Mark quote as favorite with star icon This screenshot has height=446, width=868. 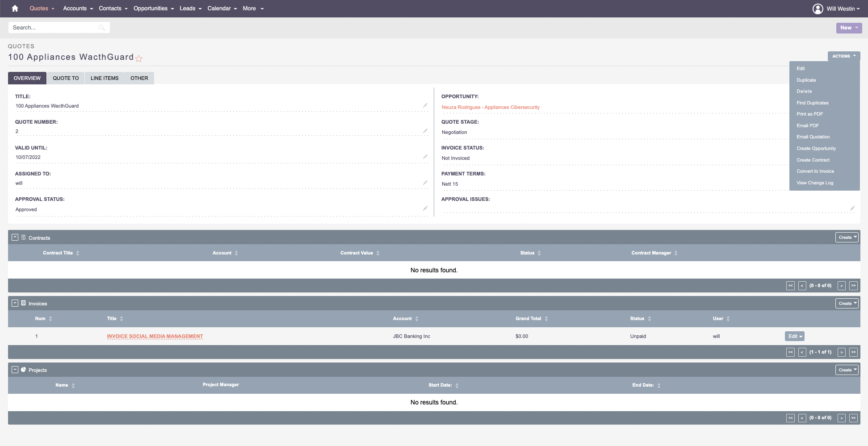(x=139, y=58)
